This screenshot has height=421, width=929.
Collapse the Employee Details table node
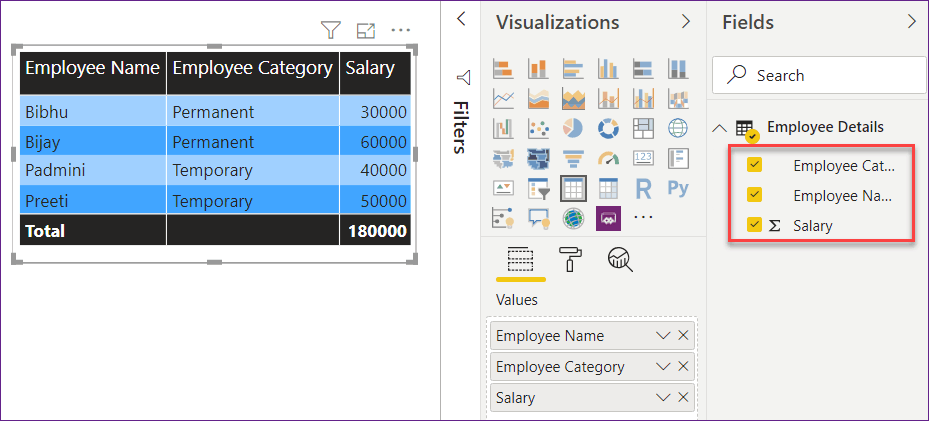(x=719, y=127)
